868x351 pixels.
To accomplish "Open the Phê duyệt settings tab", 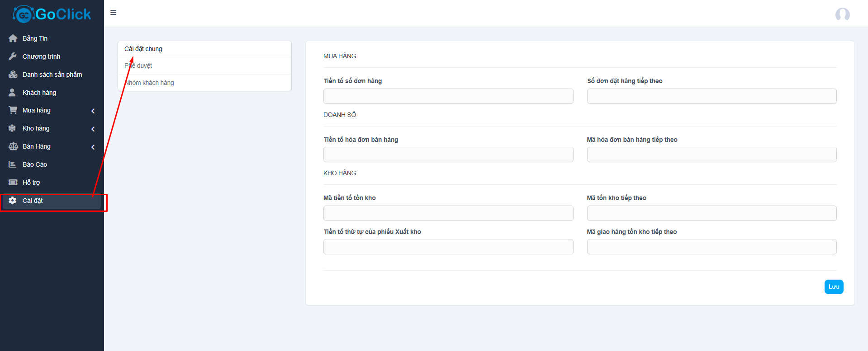I will tap(138, 66).
